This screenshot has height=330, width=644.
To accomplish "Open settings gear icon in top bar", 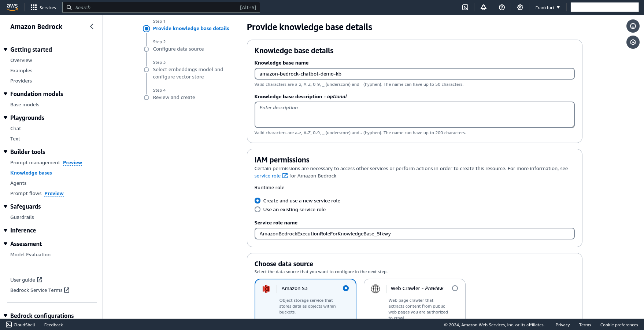I will point(520,7).
